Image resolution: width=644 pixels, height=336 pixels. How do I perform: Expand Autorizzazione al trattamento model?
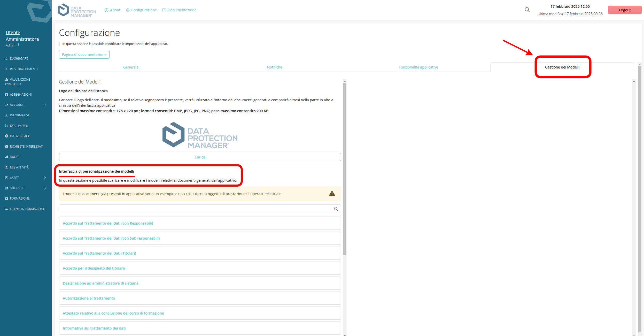[x=200, y=298]
